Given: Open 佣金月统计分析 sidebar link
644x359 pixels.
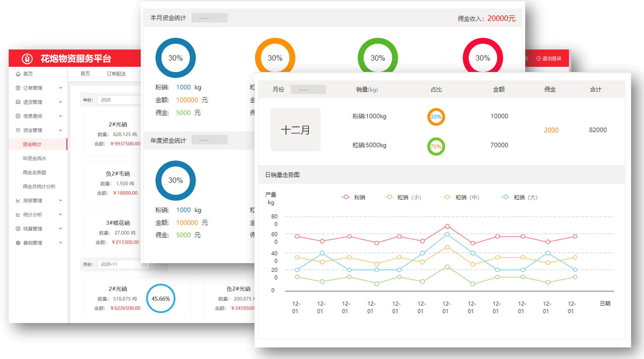Looking at the screenshot, I should click(39, 186).
